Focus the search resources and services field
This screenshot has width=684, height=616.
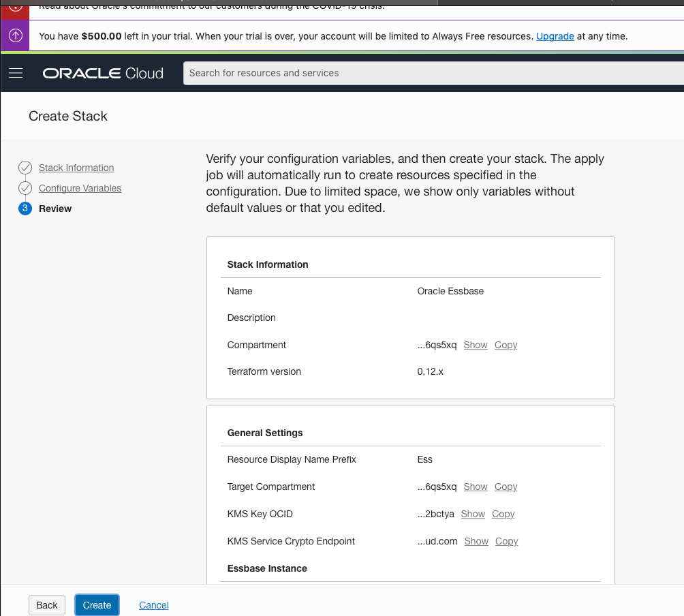click(x=433, y=73)
